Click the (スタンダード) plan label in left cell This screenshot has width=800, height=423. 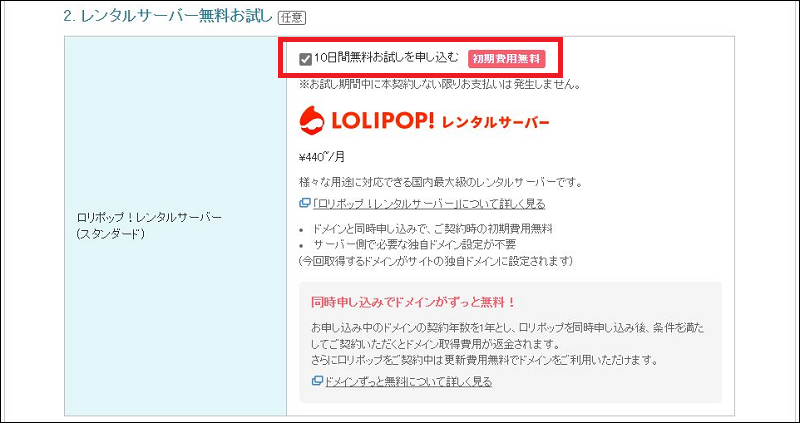tap(111, 233)
